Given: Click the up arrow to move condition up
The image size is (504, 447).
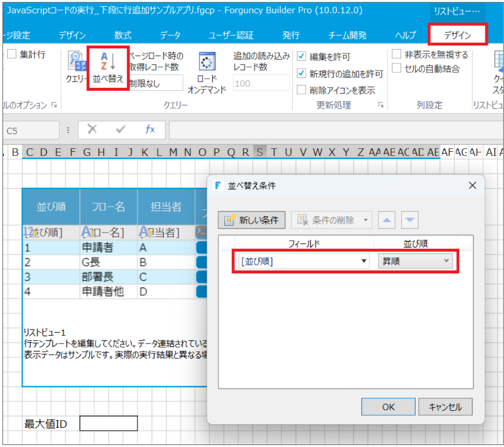Looking at the screenshot, I should click(386, 219).
